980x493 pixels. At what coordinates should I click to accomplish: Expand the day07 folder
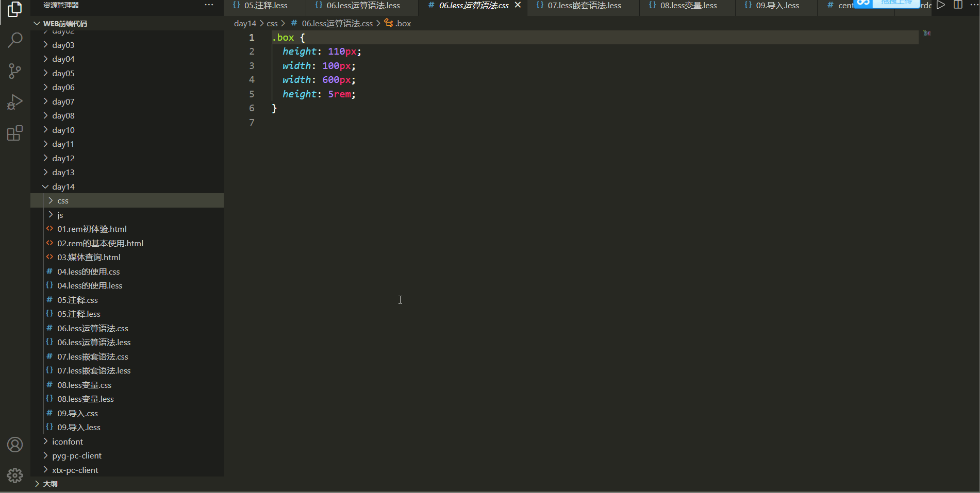[x=127, y=101]
